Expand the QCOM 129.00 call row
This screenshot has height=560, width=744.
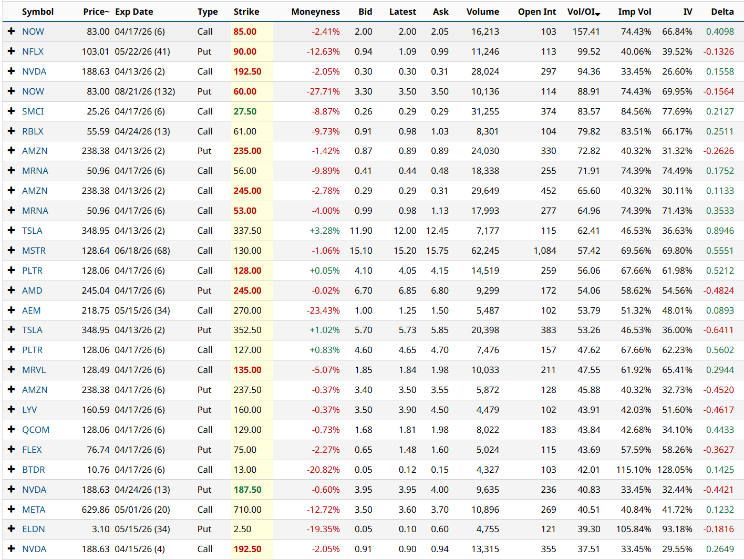11,430
